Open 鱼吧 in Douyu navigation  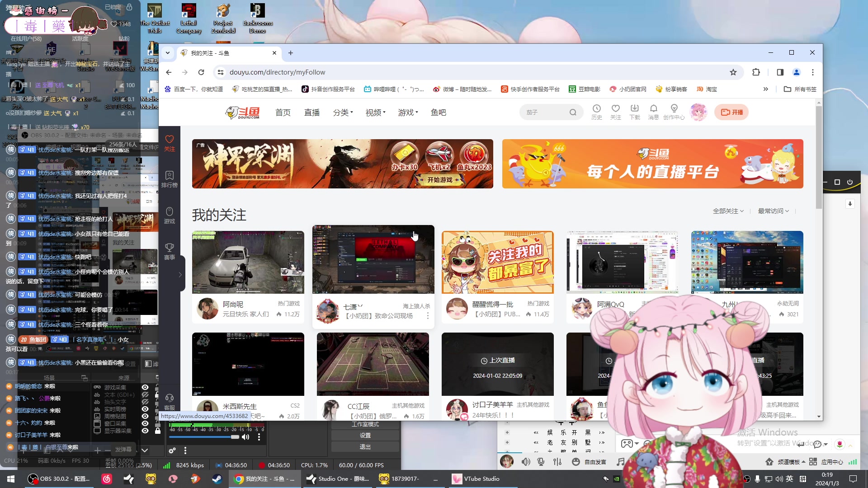(439, 113)
